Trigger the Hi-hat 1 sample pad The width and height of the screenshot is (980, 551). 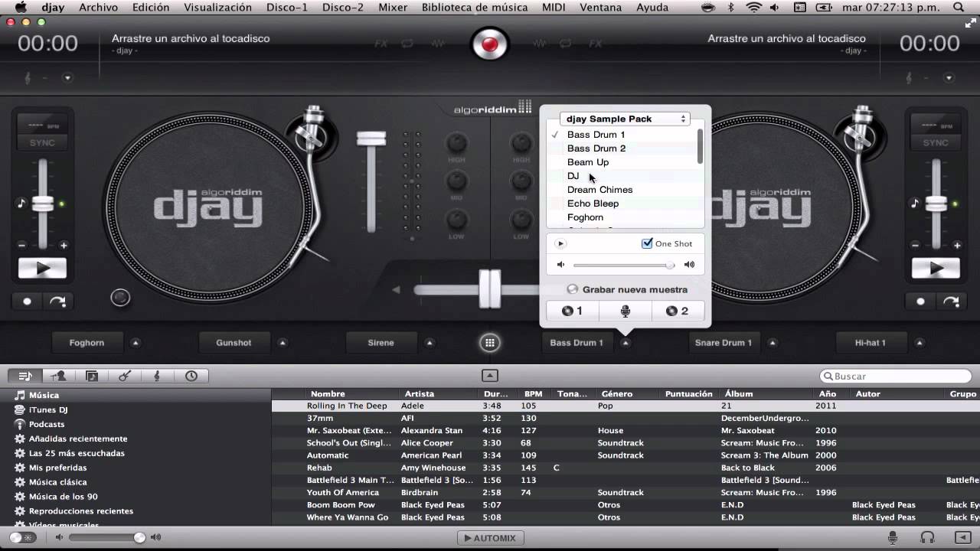[871, 343]
